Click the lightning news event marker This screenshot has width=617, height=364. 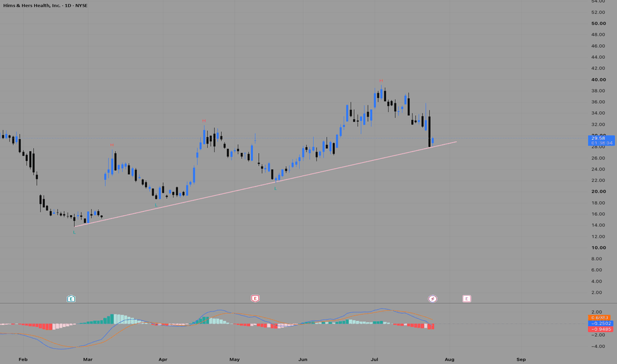(x=432, y=298)
